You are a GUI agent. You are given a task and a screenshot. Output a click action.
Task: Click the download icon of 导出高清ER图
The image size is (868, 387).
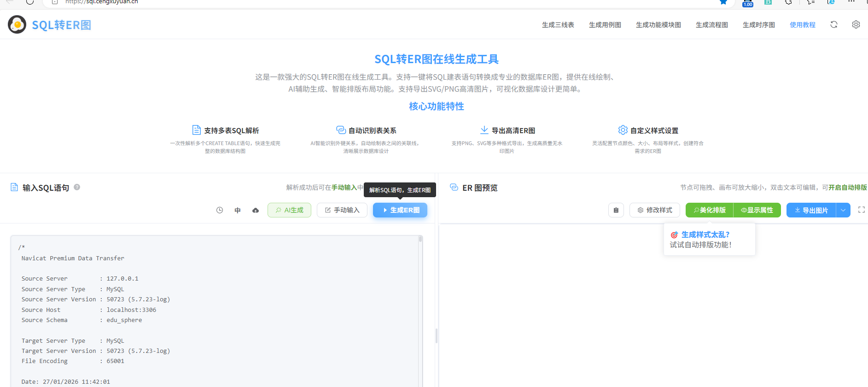[x=484, y=130]
